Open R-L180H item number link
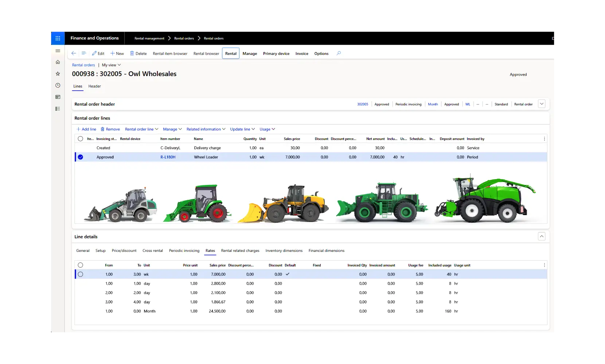Image resolution: width=605 pixels, height=364 pixels. coord(168,157)
